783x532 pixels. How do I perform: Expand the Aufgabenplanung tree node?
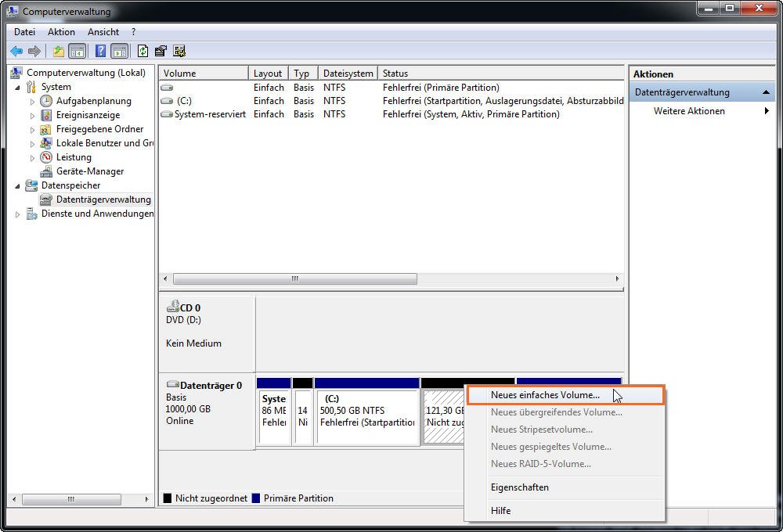(32, 101)
